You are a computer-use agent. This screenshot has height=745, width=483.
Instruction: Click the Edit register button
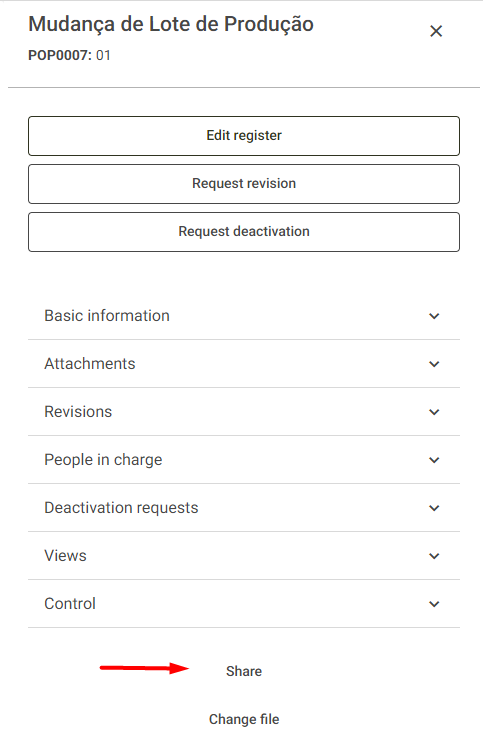click(x=244, y=136)
